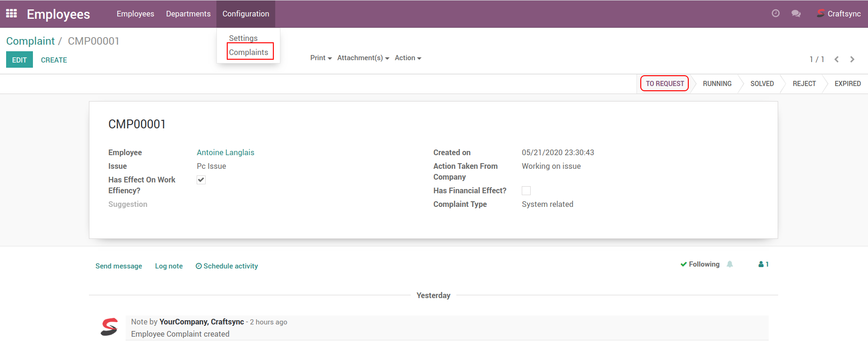Viewport: 868px width, 355px height.
Task: Click the clock activities icon
Action: coord(775,14)
